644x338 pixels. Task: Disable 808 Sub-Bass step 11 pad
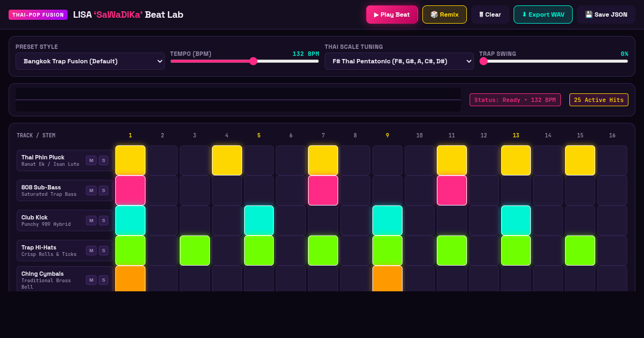(x=452, y=190)
